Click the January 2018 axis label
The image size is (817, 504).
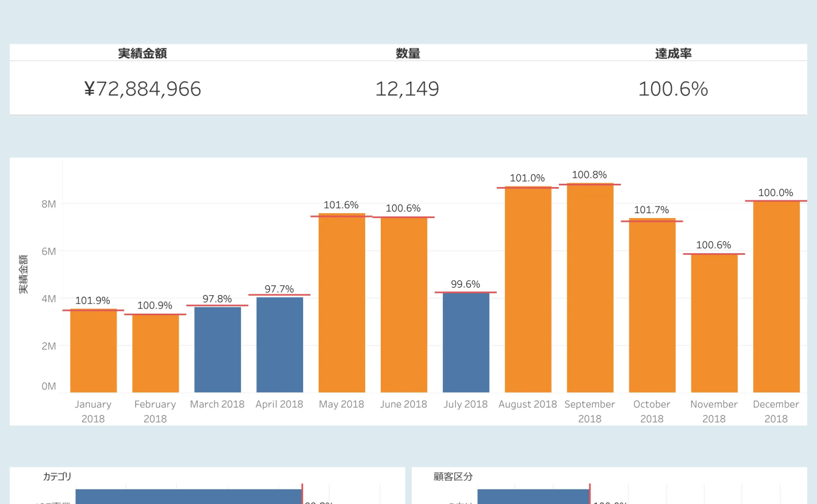(93, 411)
